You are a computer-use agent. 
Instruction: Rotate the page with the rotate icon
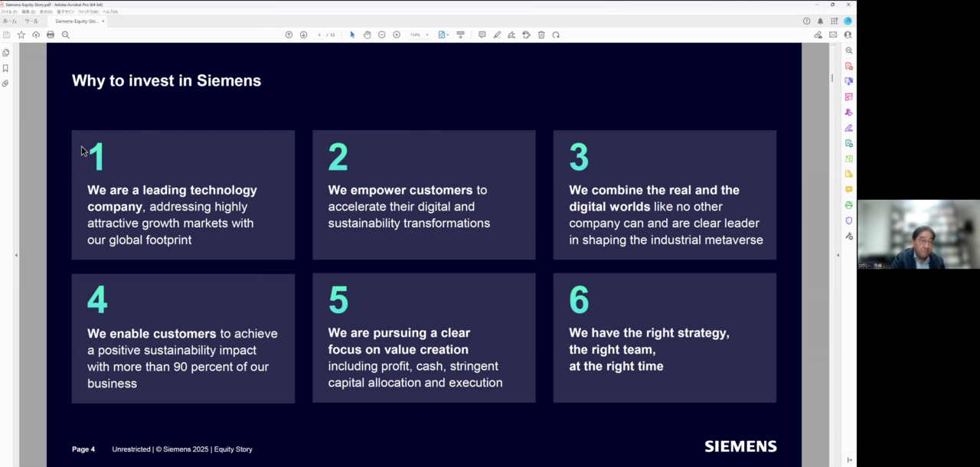point(556,34)
